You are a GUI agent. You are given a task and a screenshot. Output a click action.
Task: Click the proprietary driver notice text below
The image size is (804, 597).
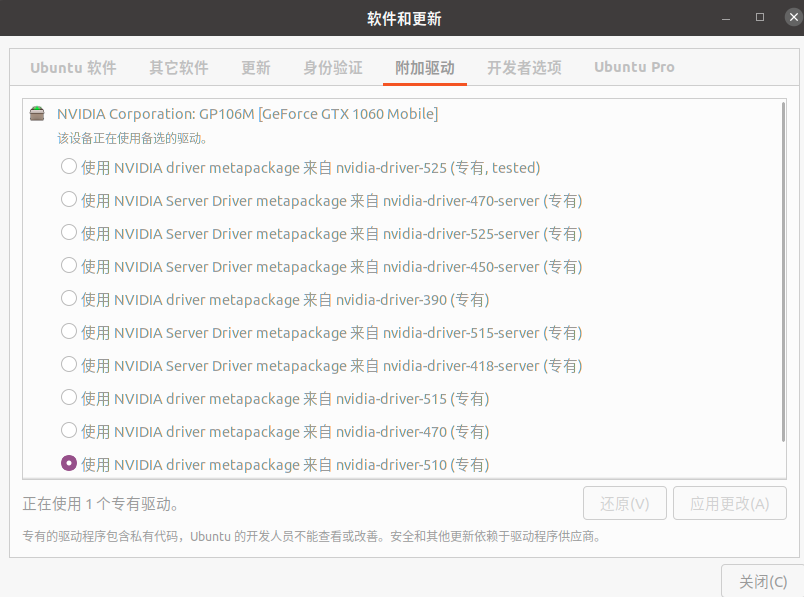311,536
